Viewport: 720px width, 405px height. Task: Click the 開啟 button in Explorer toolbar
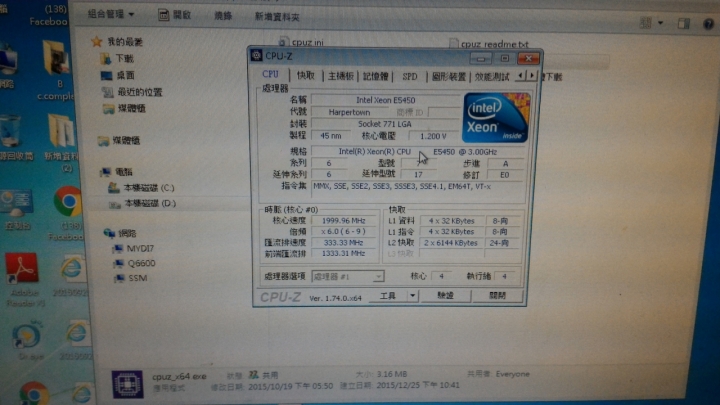174,15
